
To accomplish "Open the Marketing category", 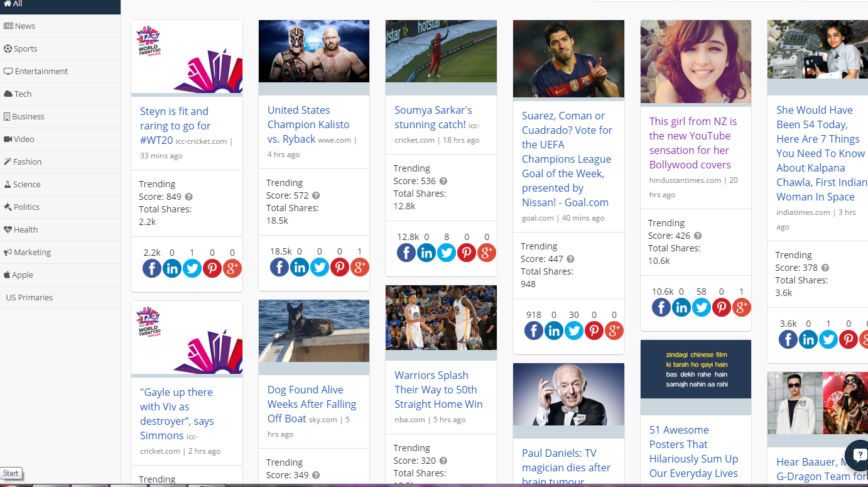I will [60, 252].
